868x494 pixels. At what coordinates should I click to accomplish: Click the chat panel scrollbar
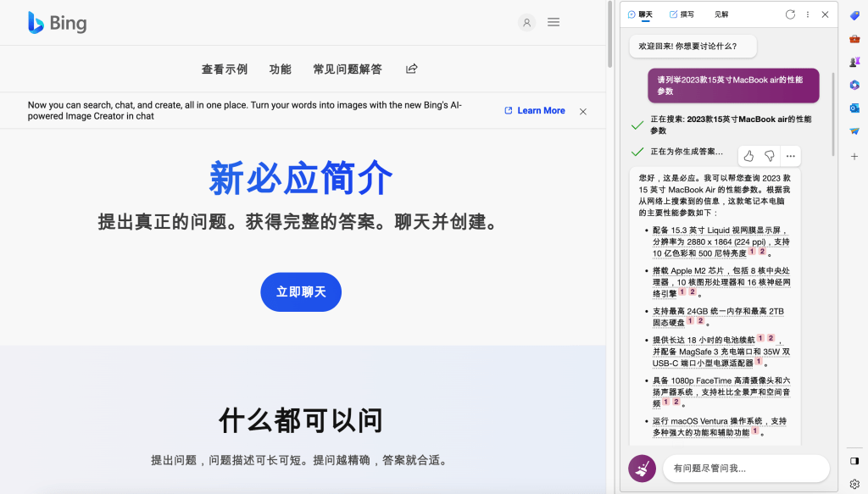[x=834, y=114]
